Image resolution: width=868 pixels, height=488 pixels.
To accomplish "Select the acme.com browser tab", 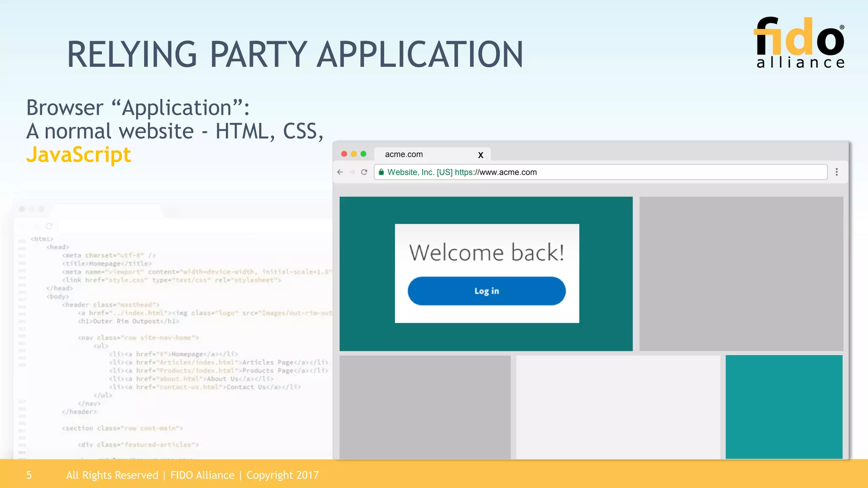I will (x=404, y=155).
